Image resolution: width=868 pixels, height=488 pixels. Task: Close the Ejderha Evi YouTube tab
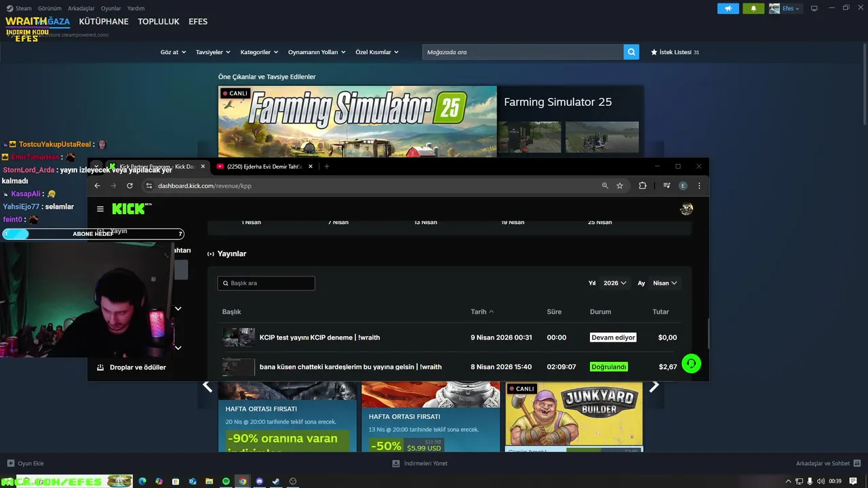(311, 167)
